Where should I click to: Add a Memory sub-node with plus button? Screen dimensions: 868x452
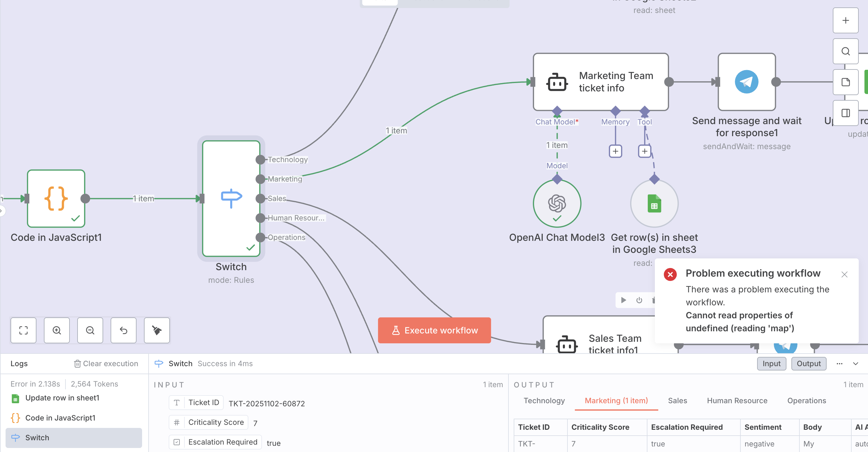tap(615, 151)
